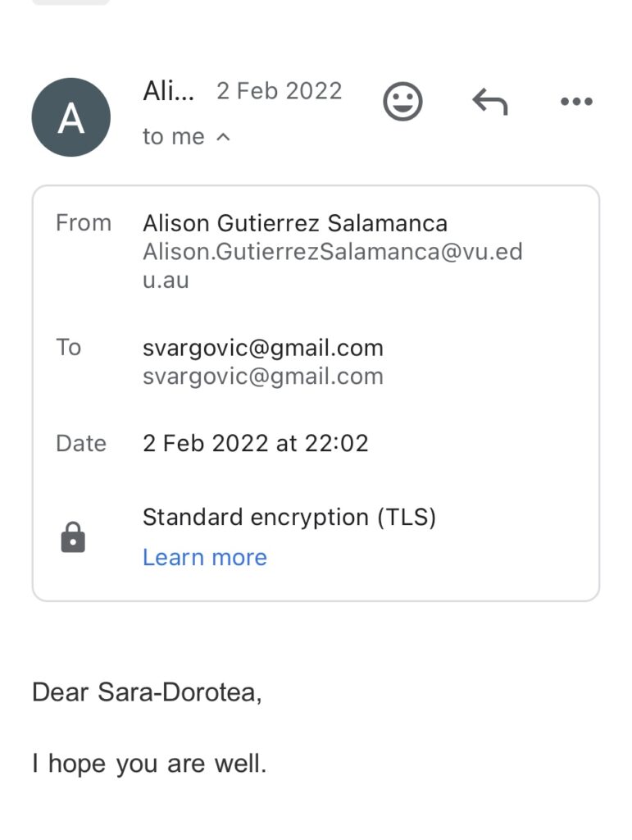Tap the header date 2 Feb 2022
The image size is (632, 840).
point(279,91)
